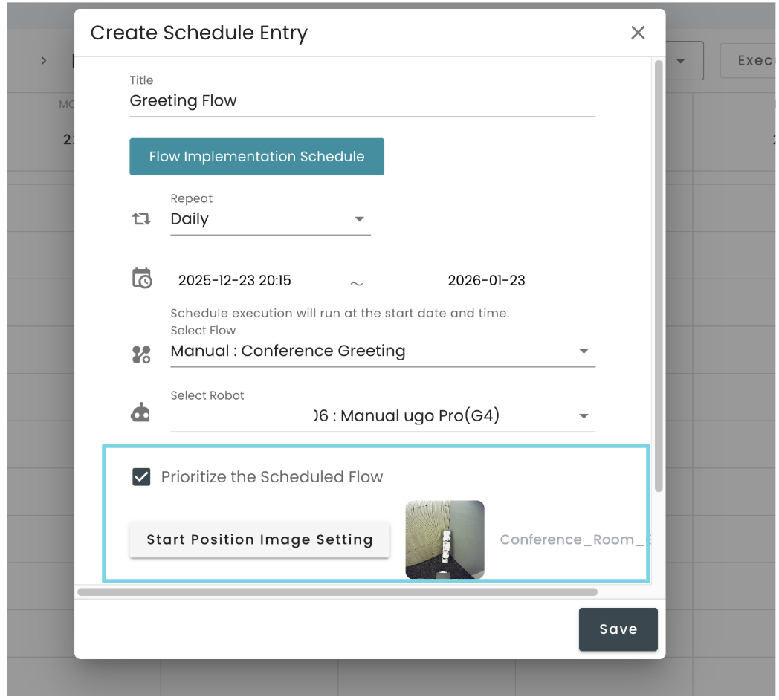Image resolution: width=779 pixels, height=700 pixels.
Task: Click the calendar-clock schedule icon
Action: [x=141, y=278]
